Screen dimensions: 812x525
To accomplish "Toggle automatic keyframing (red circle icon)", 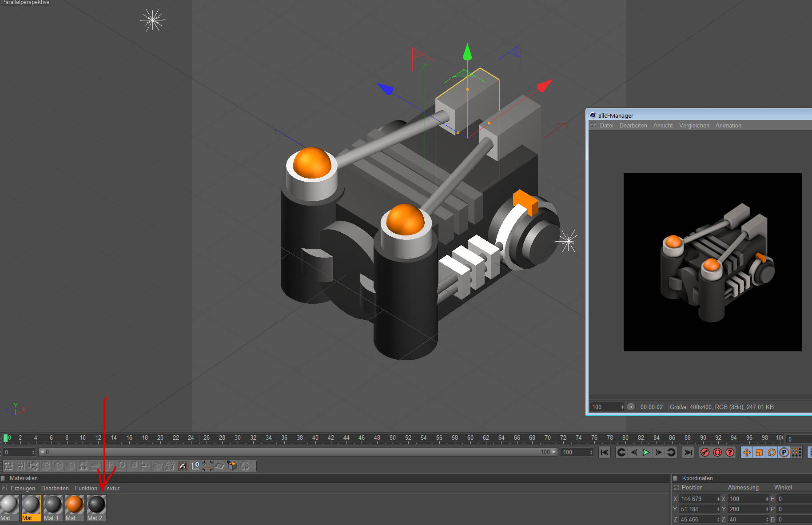I will (x=717, y=452).
